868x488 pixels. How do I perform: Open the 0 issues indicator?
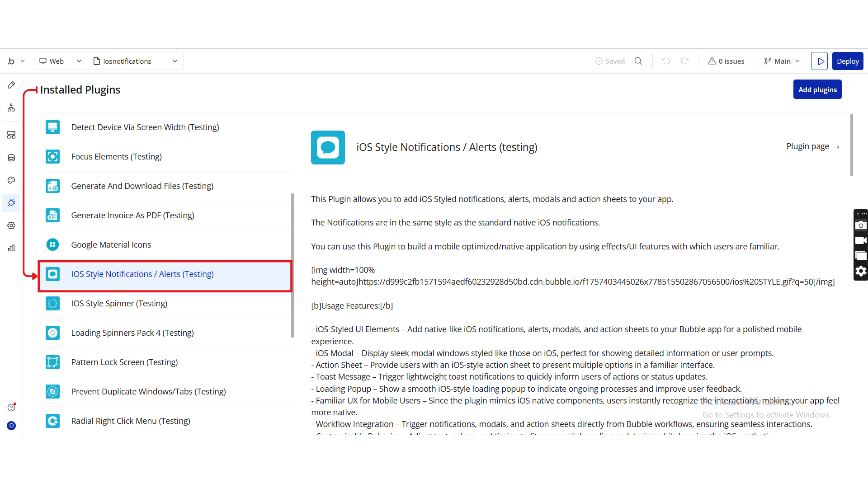tap(726, 61)
